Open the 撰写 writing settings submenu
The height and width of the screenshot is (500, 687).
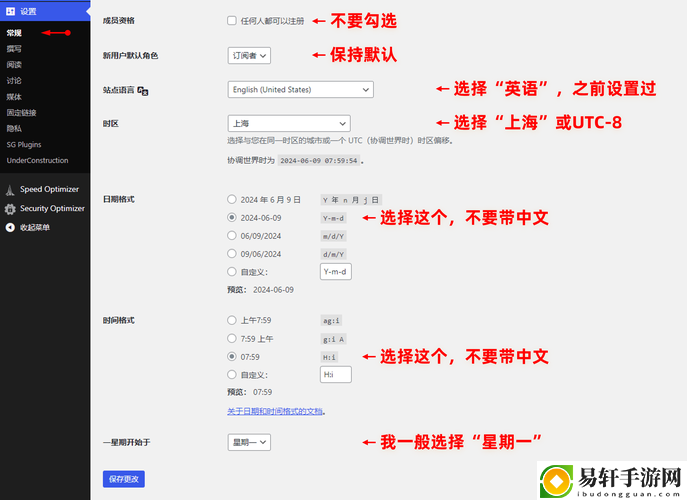tap(14, 49)
